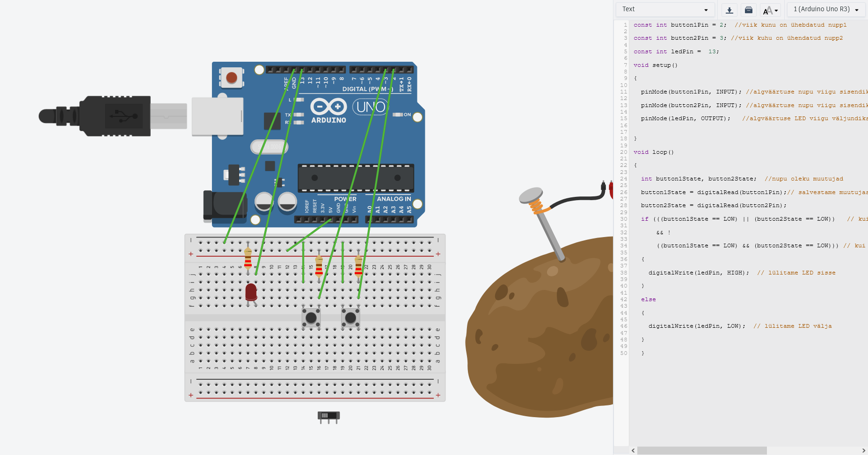Select the red LED on the breadboard

pos(251,292)
